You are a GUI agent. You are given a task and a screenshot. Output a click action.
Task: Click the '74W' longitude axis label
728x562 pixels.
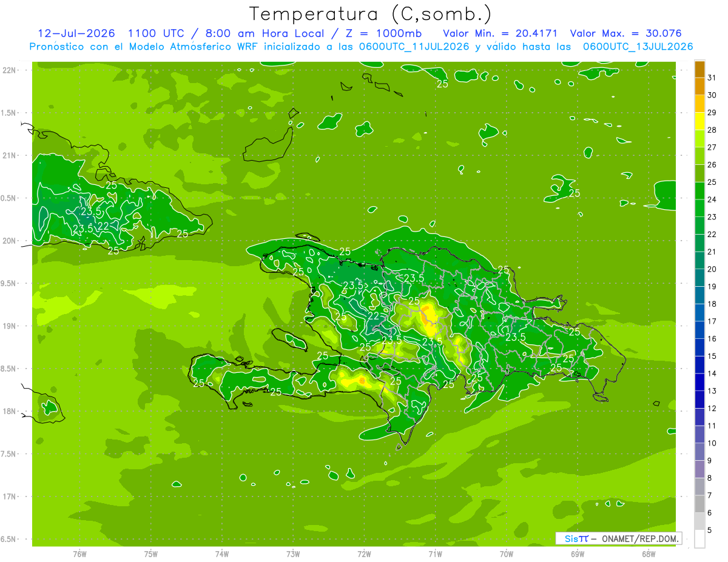222,554
